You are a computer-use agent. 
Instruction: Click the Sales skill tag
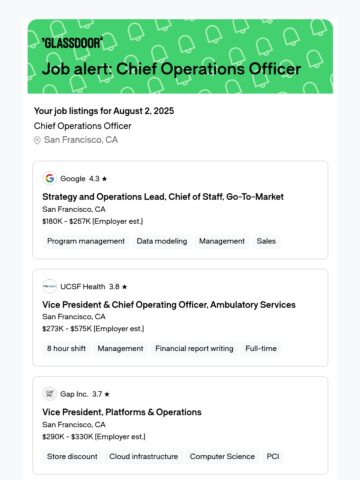pos(266,241)
